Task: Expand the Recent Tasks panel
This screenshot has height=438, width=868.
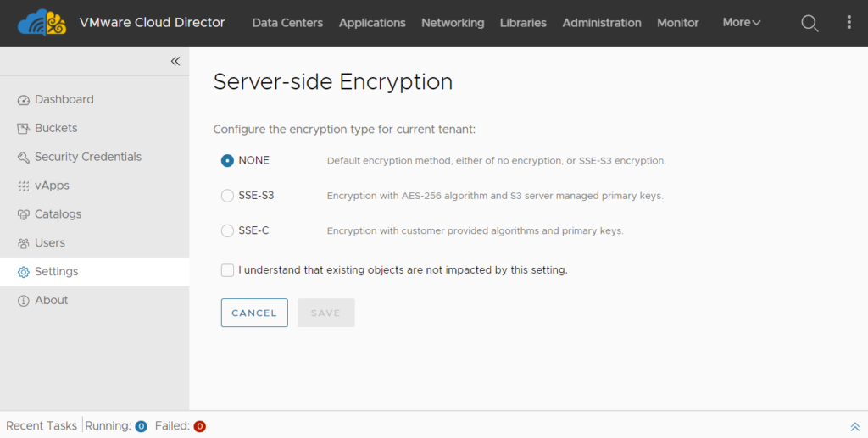Action: 854,426
